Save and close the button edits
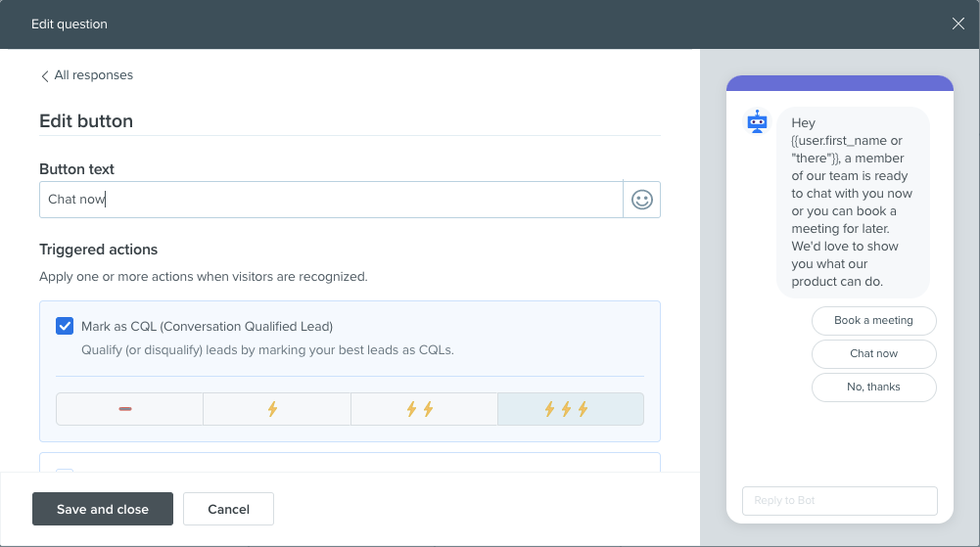 [103, 509]
